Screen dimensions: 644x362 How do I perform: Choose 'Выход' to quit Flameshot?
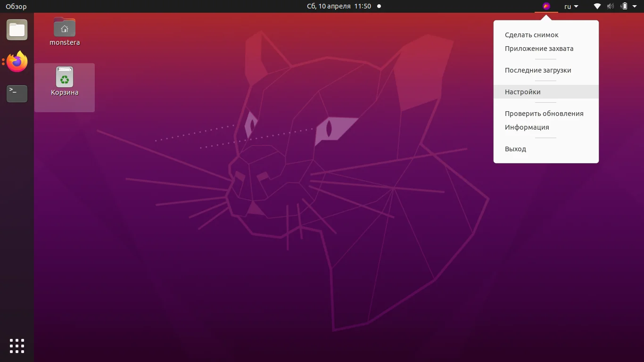click(515, 148)
